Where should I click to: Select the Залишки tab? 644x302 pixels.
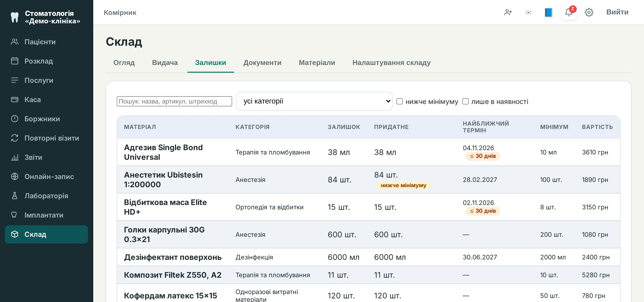point(211,63)
